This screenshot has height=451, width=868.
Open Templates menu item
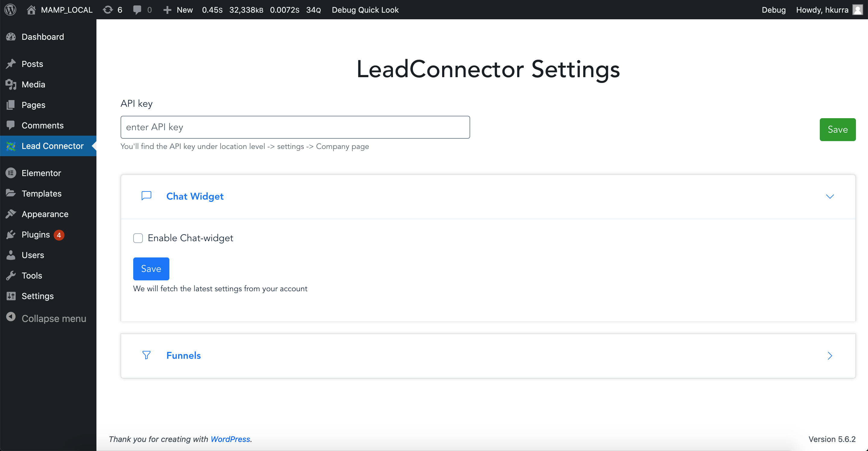pos(48,194)
